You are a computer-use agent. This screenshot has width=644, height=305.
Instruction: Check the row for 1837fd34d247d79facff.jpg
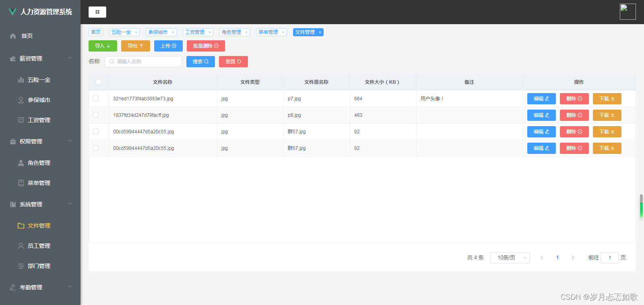(x=96, y=115)
